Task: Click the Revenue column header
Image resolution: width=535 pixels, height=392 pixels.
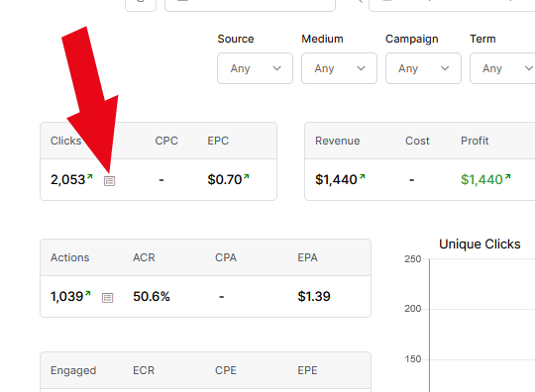Action: coord(338,141)
